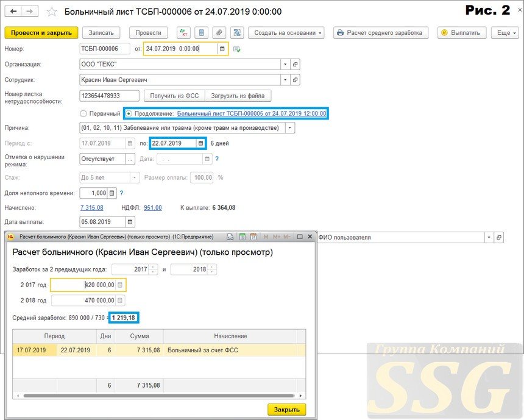Open calendar picker for document date
This screenshot has height=420, width=524.
pos(222,49)
